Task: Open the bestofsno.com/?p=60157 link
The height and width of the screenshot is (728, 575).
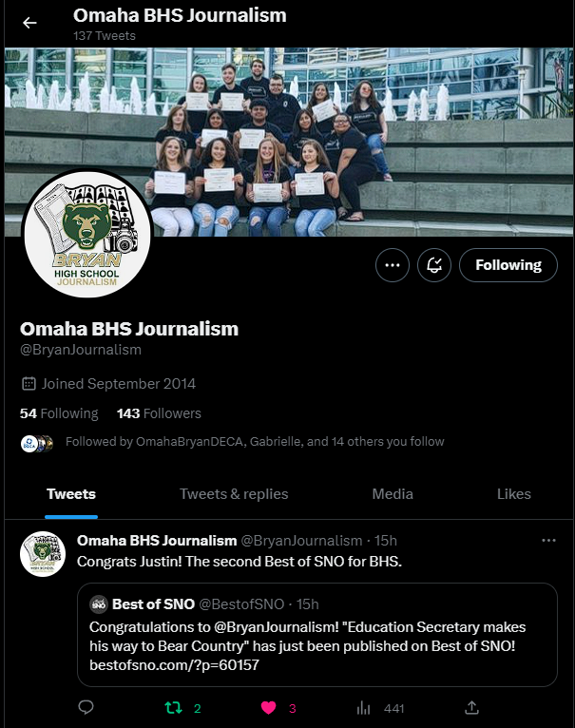Action: (x=174, y=665)
